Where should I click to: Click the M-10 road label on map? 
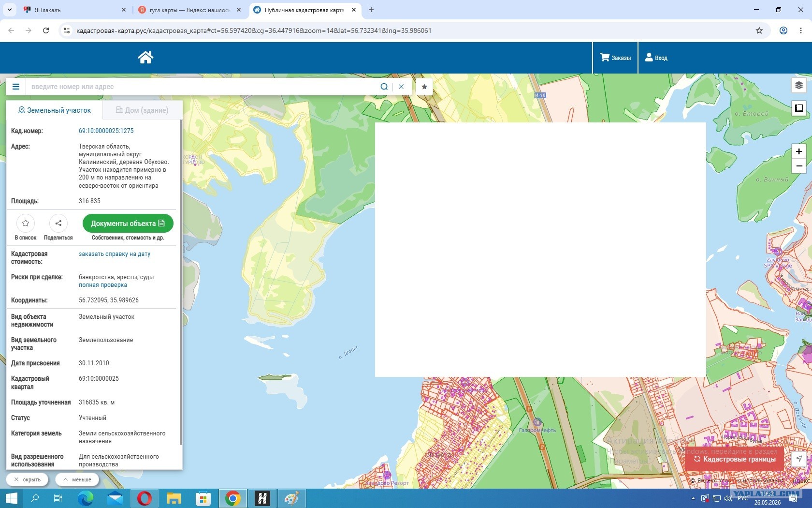click(x=540, y=95)
